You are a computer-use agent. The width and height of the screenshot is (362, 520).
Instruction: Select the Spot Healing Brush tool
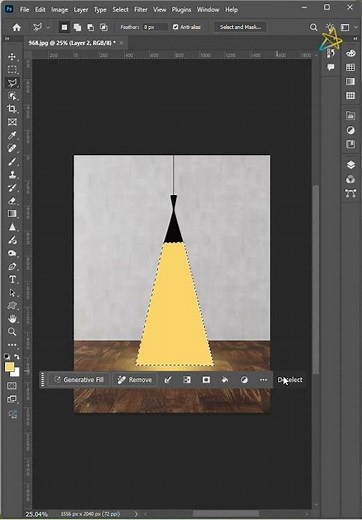(x=12, y=148)
